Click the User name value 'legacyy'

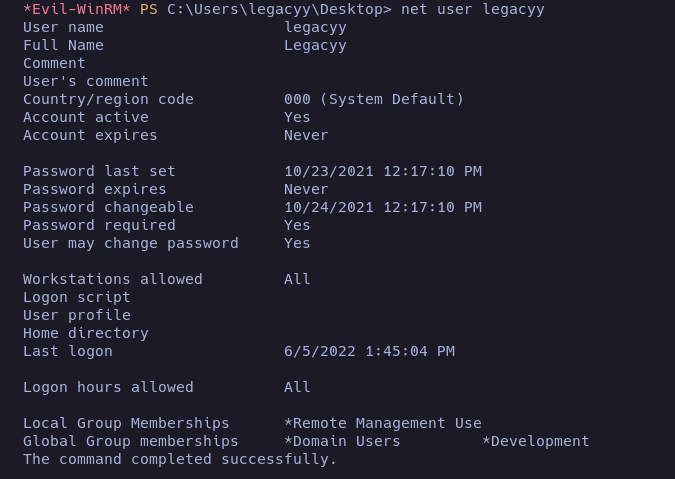(315, 27)
